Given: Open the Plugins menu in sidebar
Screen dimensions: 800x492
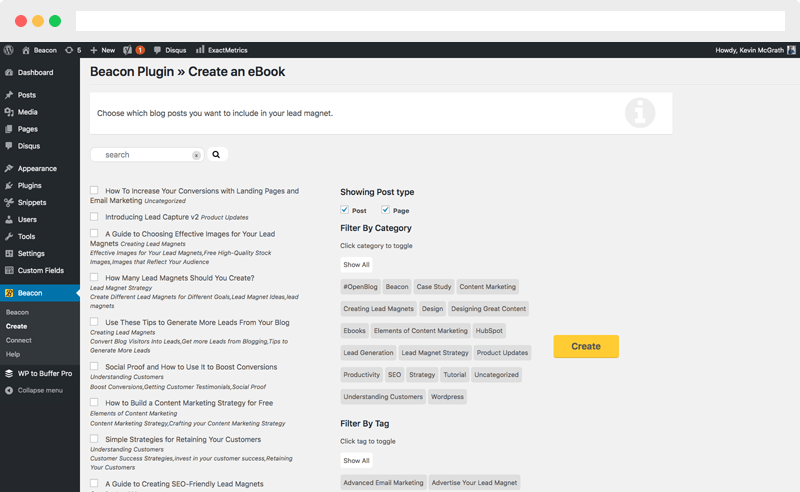Looking at the screenshot, I should 29,185.
